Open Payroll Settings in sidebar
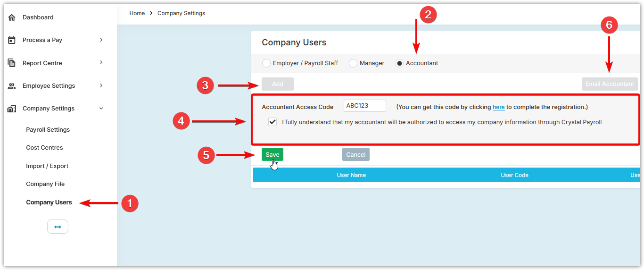This screenshot has width=644, height=270. point(48,130)
